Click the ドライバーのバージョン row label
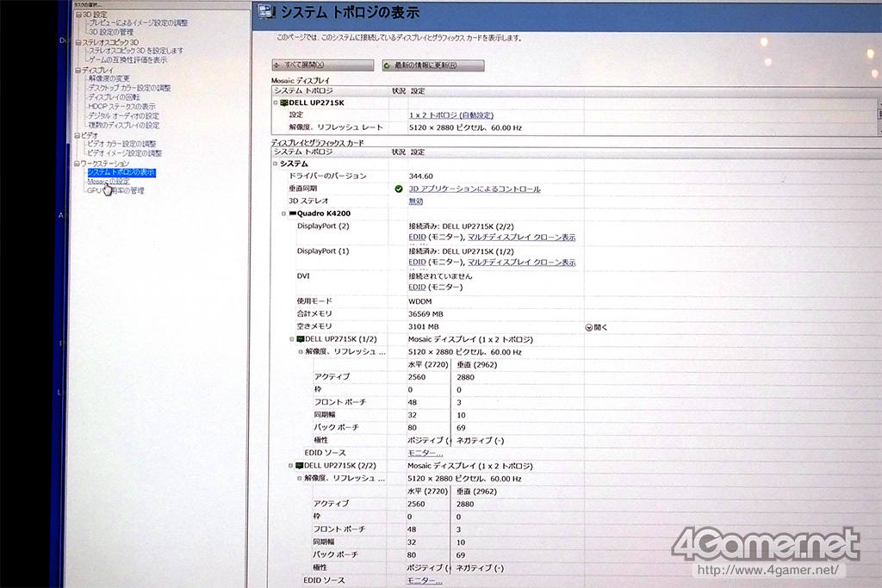The height and width of the screenshot is (588, 882). pos(327,176)
